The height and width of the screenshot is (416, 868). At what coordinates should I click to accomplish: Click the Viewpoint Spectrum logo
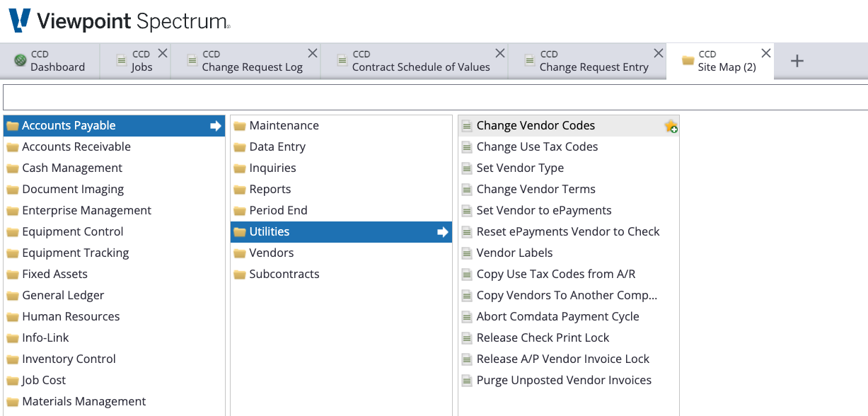119,21
